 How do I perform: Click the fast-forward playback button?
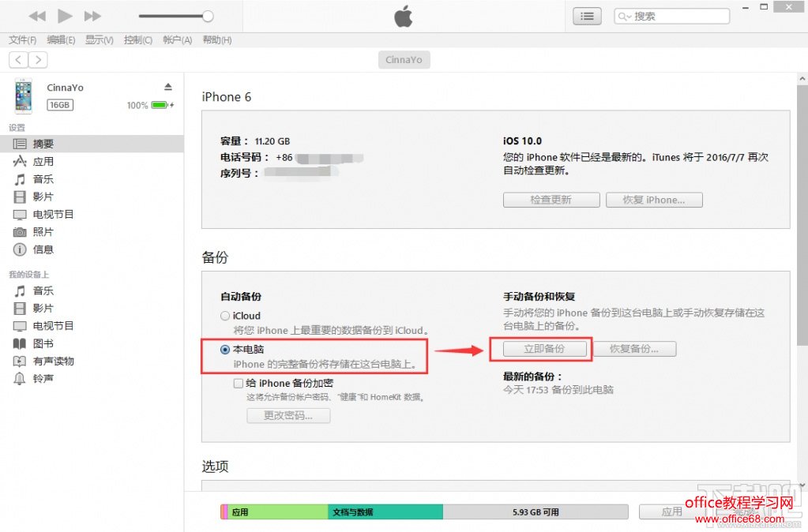point(92,17)
